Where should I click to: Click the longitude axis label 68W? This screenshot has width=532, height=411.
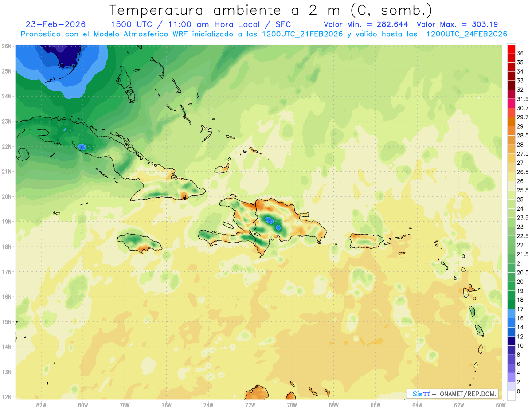tap(334, 405)
